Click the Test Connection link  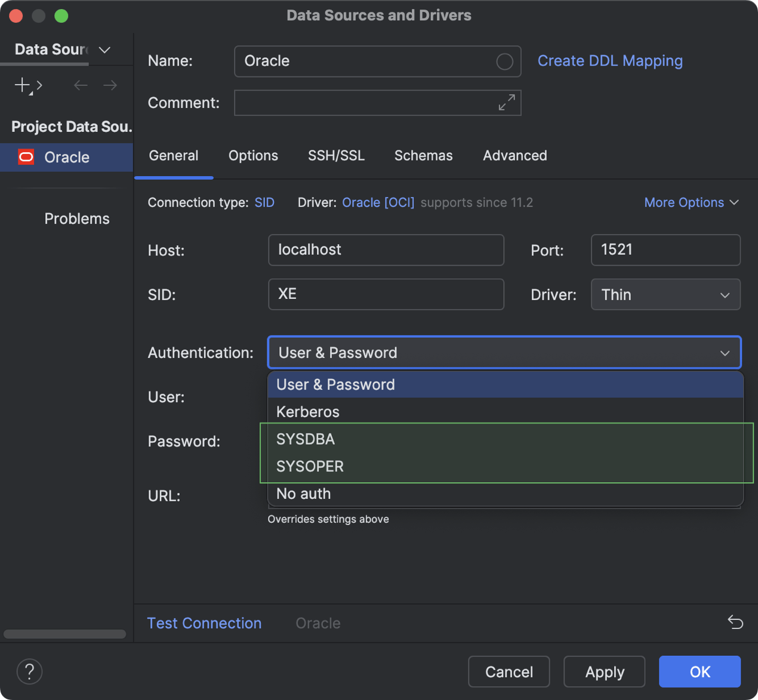pos(204,623)
